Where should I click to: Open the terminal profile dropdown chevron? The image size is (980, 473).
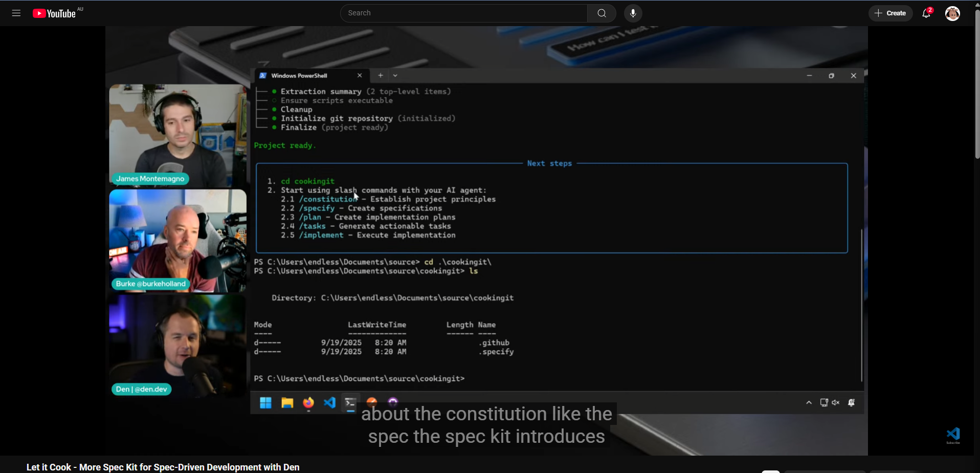click(395, 76)
